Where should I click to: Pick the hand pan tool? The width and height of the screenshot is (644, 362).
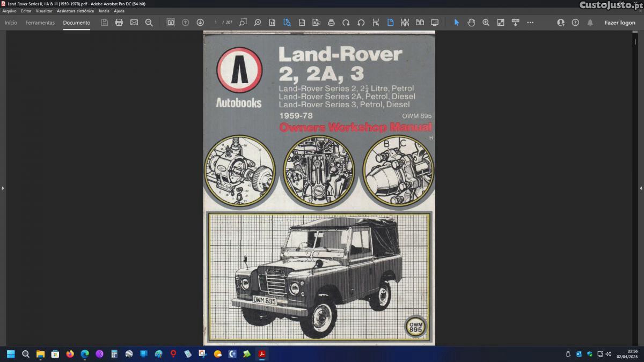(x=471, y=23)
